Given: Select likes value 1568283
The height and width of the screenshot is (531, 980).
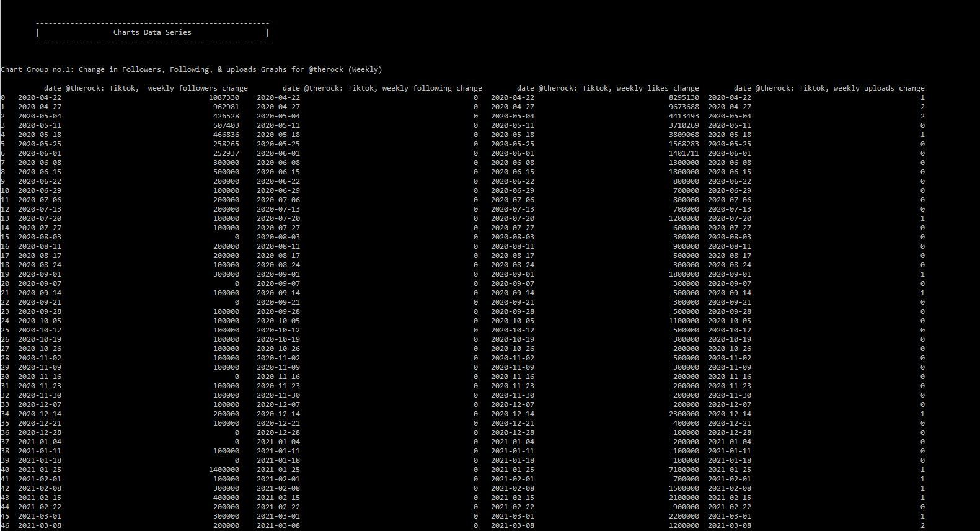Looking at the screenshot, I should 684,144.
